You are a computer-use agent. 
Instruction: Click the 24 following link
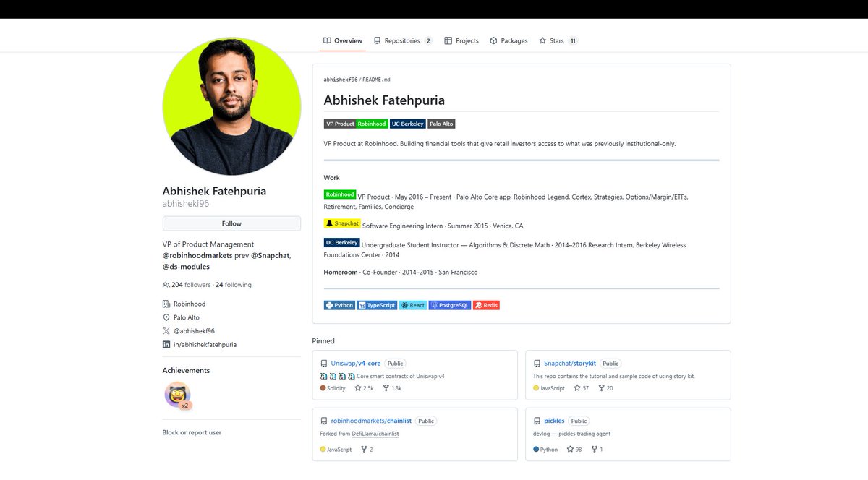click(x=234, y=285)
